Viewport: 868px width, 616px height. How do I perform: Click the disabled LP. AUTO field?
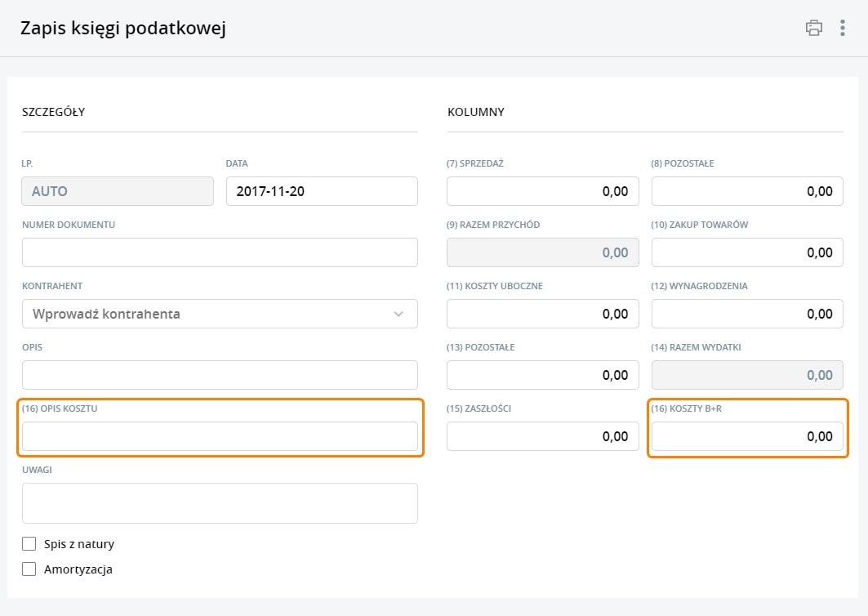point(118,191)
